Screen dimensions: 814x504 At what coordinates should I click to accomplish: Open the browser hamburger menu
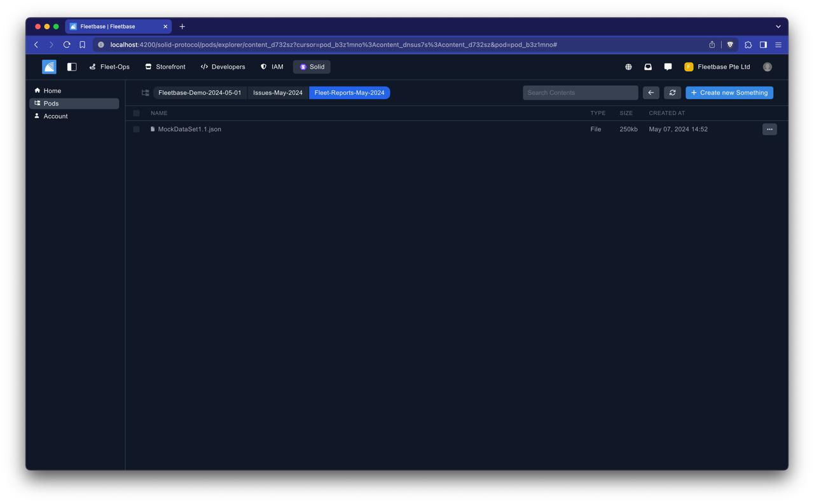(778, 45)
